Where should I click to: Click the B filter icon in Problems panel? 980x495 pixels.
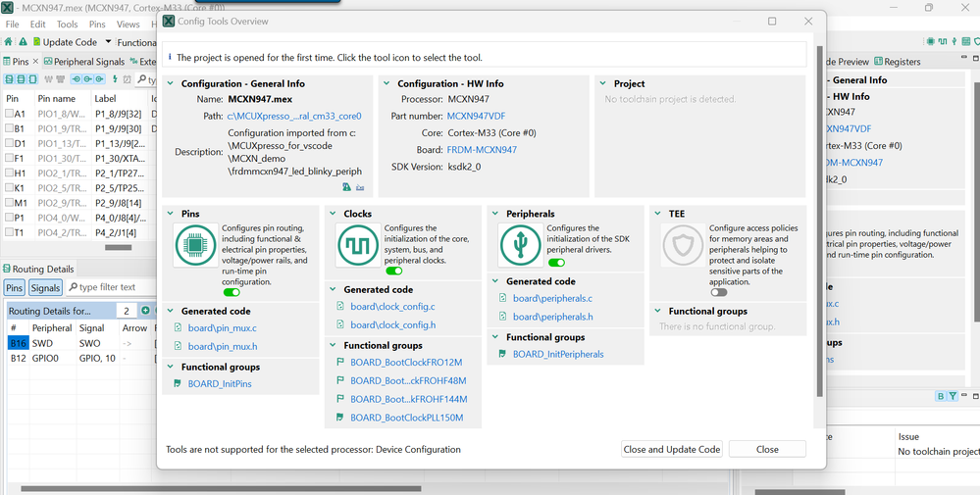coord(941,396)
